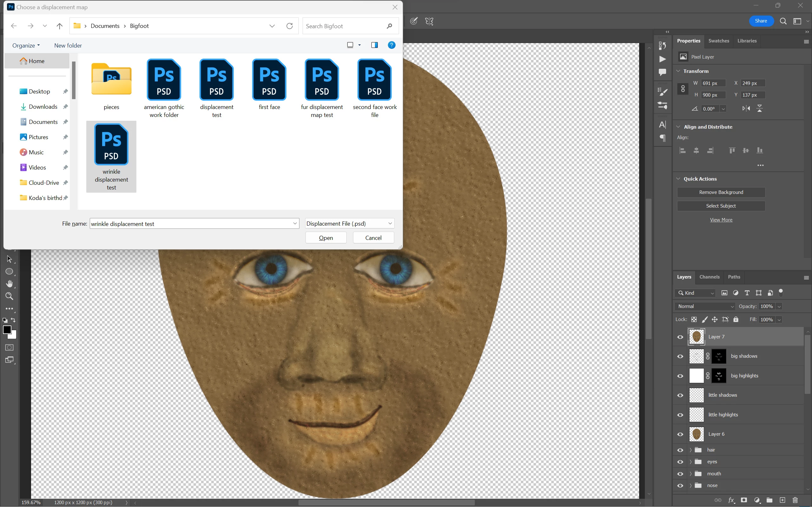Click the black foreground color swatch
The width and height of the screenshot is (812, 507).
(6, 330)
